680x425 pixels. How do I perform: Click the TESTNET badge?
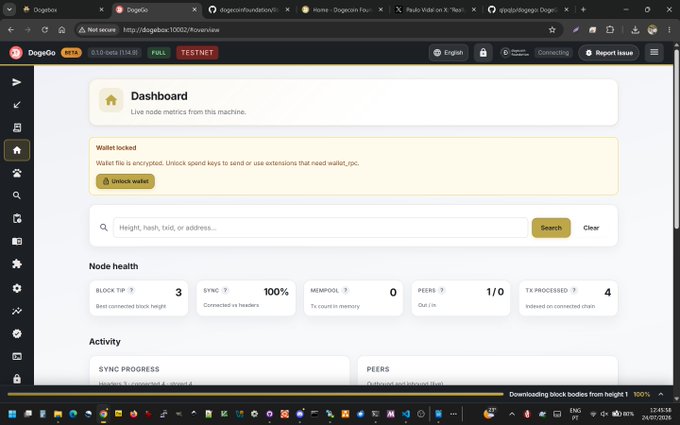pyautogui.click(x=197, y=52)
